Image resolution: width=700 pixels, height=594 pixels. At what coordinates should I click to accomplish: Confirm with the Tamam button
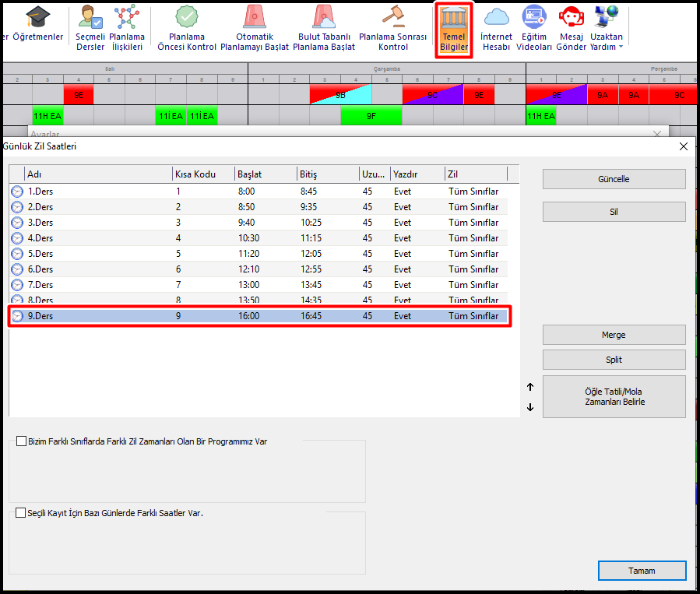tap(642, 571)
